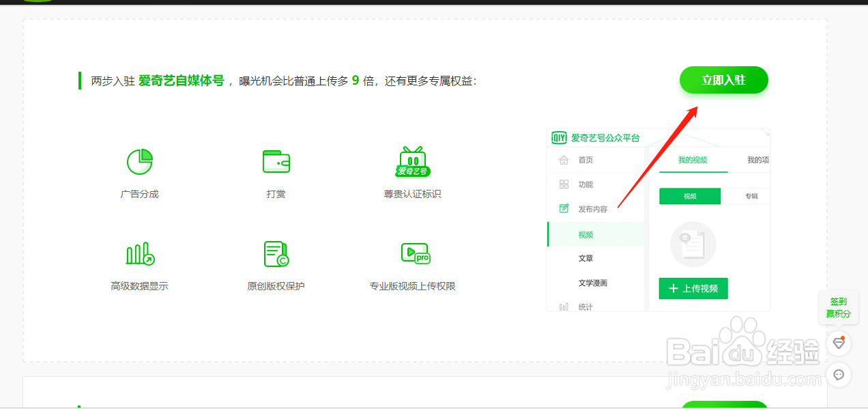Click the edit icon beside 发布内容
The height and width of the screenshot is (409, 868).
564,209
